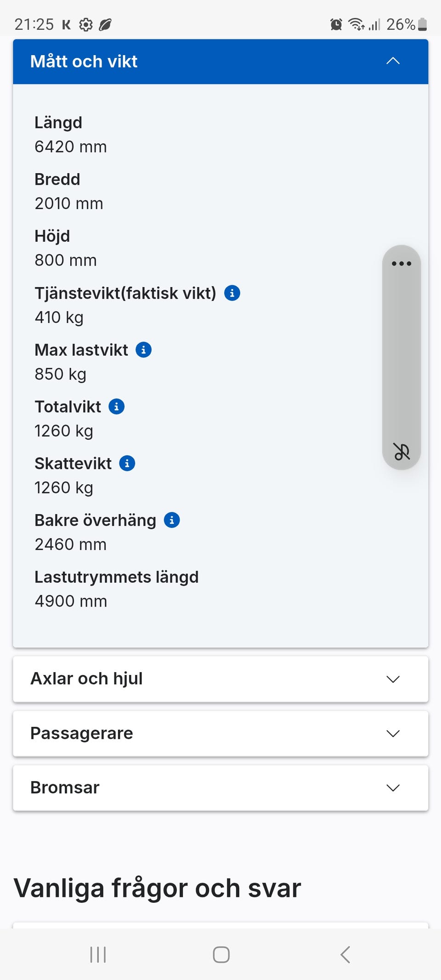Viewport: 441px width, 980px height.
Task: Tap the Mått och vikt header title
Action: point(84,62)
